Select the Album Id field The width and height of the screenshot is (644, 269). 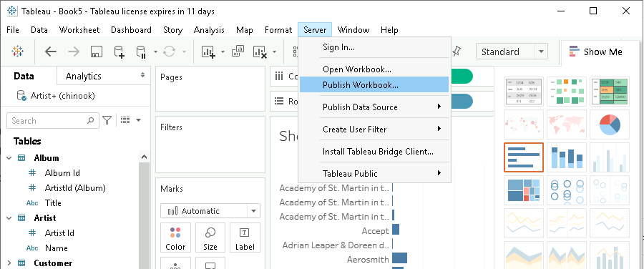pos(62,173)
